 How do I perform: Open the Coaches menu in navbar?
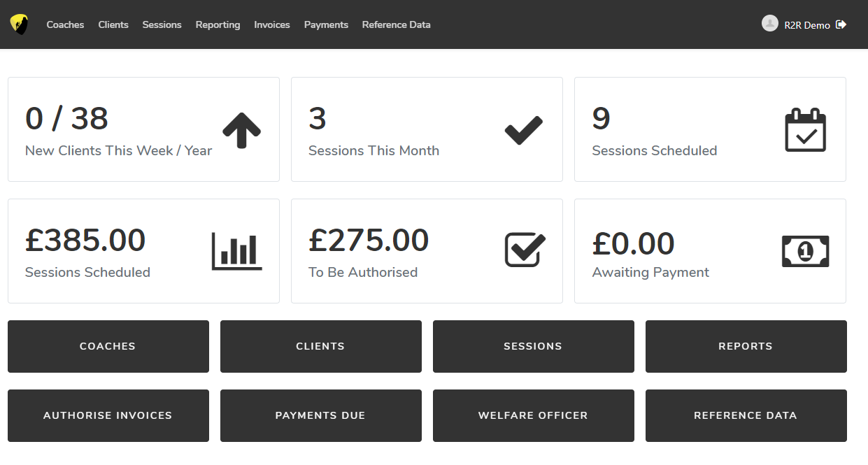65,25
